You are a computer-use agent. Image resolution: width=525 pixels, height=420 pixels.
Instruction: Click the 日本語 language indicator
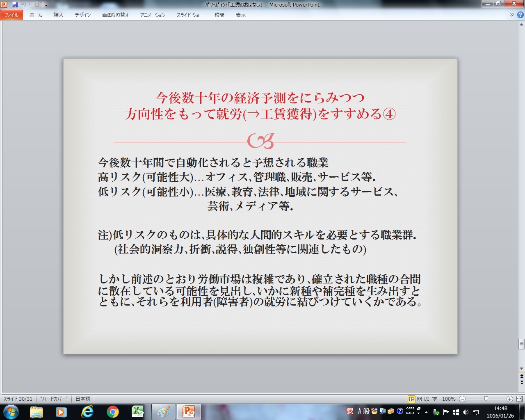[83, 399]
